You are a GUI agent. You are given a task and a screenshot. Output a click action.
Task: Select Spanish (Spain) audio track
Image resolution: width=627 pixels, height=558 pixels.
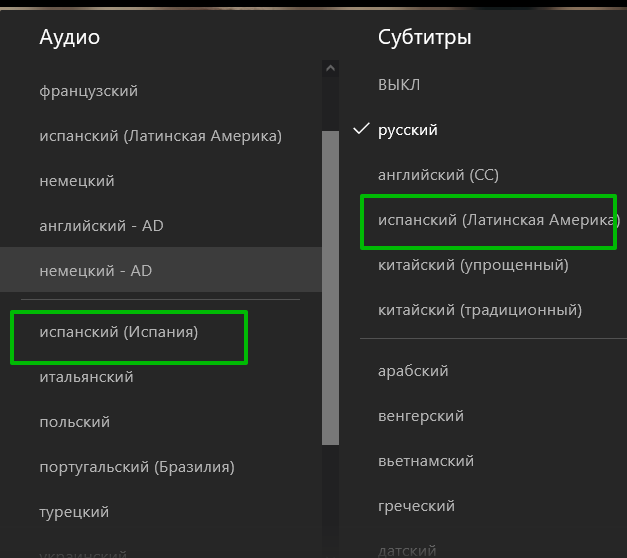pyautogui.click(x=119, y=332)
